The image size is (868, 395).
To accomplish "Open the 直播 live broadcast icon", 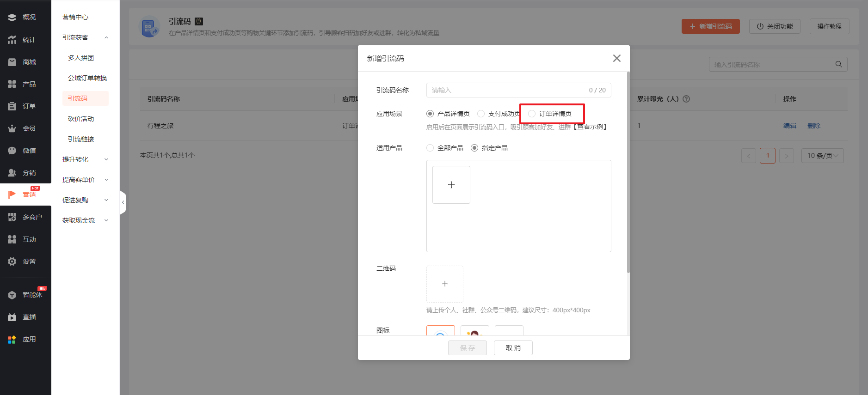I will (12, 317).
